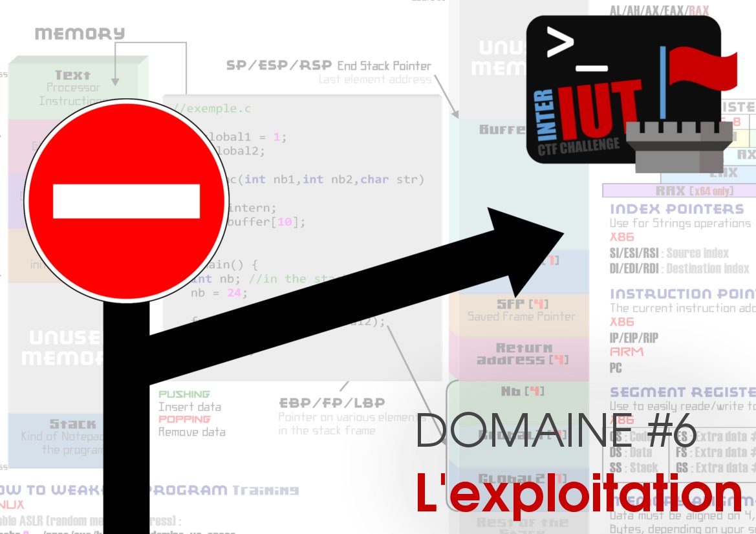Click the red 'POPPING' label
The height and width of the screenshot is (534, 756).
pyautogui.click(x=185, y=420)
